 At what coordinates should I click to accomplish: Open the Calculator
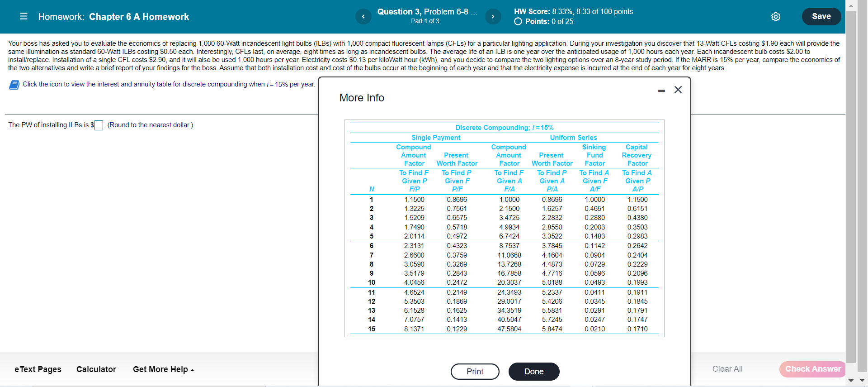pos(96,369)
